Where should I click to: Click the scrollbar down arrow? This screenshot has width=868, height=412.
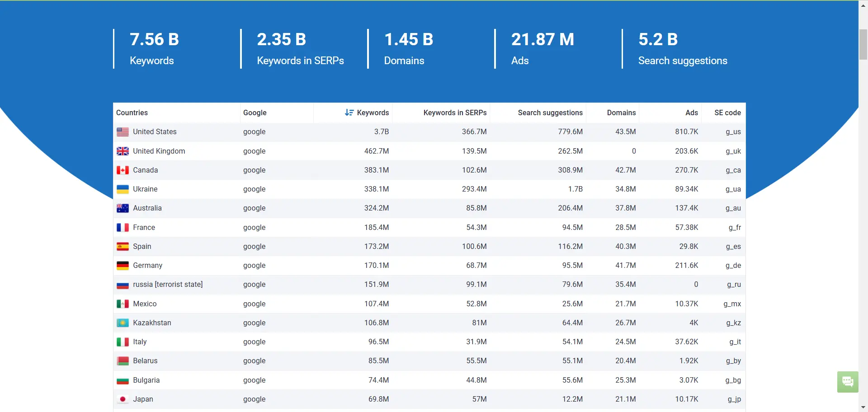tap(863, 407)
